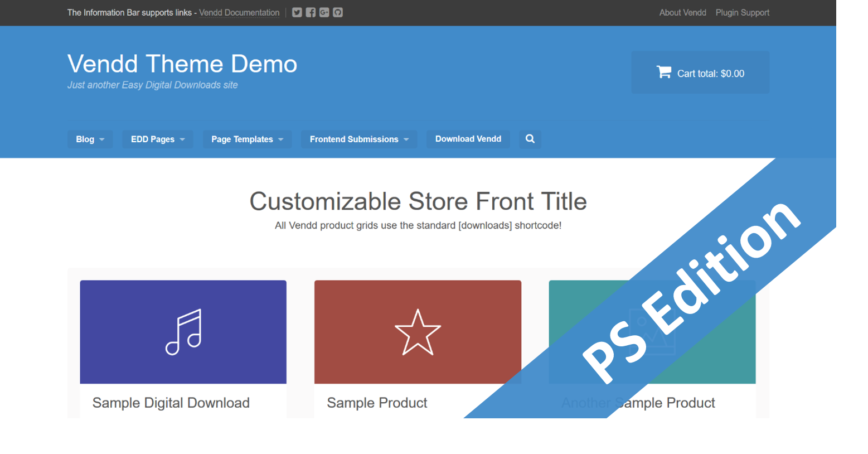Expand the Frontend Submissions dropdown menu
The image size is (868, 454).
(360, 139)
